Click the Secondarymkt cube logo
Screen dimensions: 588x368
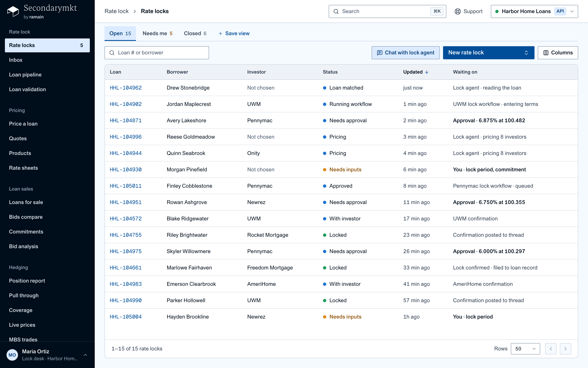point(13,11)
